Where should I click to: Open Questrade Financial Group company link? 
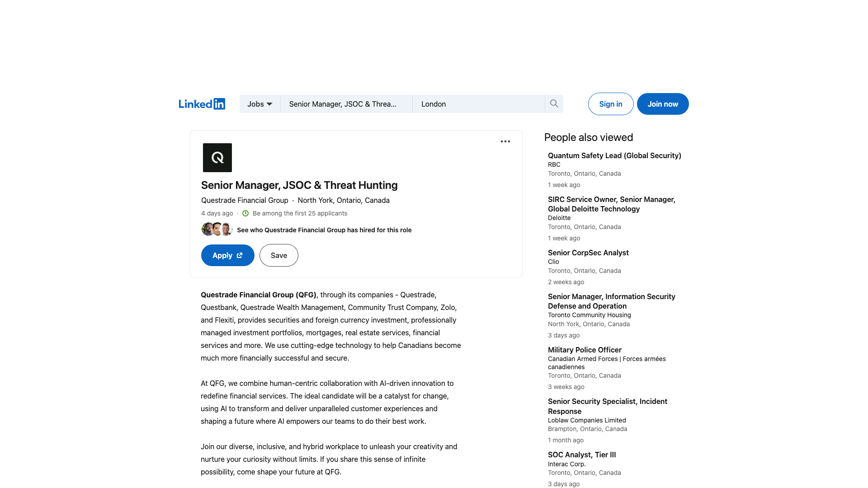pos(245,200)
